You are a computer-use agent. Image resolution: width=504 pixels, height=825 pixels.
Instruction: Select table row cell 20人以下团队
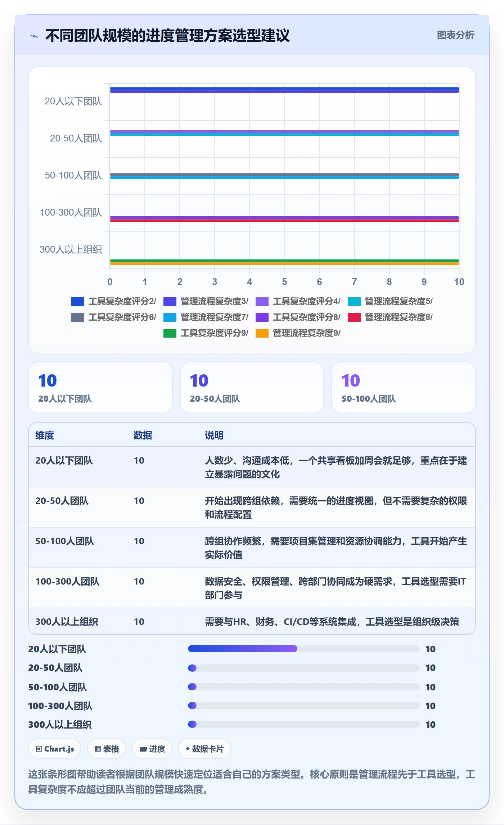click(x=64, y=460)
